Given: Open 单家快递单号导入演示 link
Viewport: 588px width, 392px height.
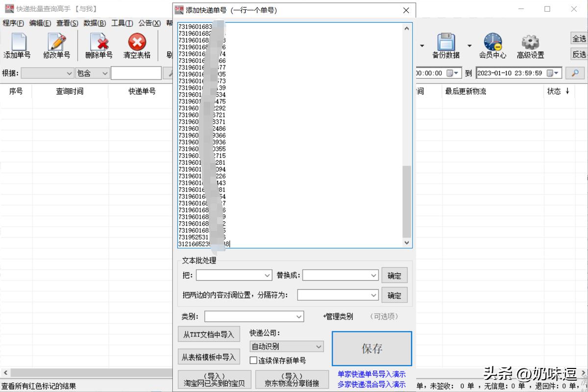Looking at the screenshot, I should 371,374.
